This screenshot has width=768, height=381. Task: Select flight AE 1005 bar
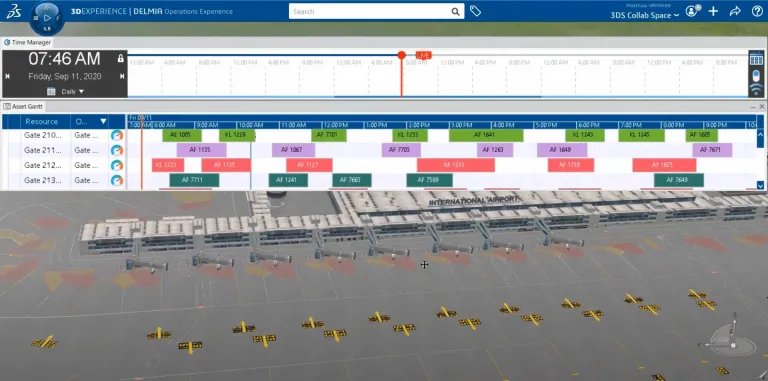click(x=182, y=135)
